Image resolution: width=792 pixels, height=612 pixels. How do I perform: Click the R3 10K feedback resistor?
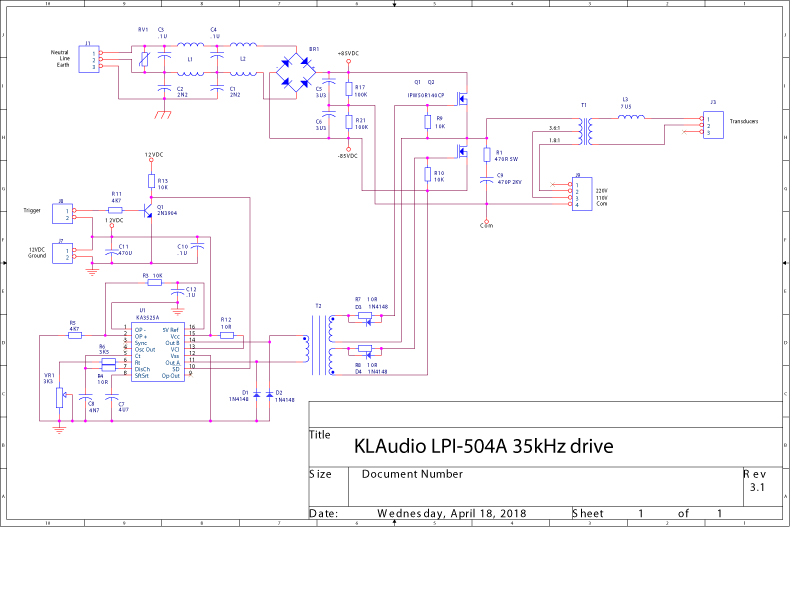(155, 283)
